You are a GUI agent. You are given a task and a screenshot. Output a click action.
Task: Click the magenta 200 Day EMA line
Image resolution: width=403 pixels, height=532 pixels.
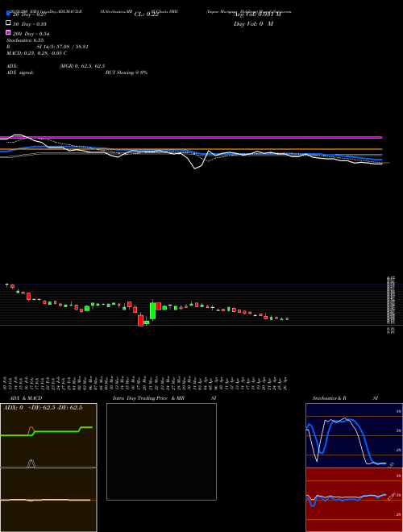191,137
